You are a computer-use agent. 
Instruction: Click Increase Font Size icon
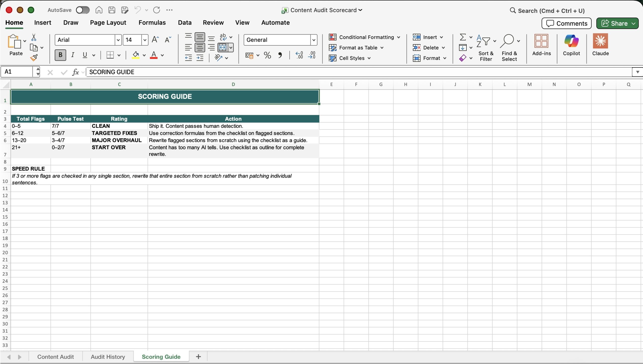155,40
